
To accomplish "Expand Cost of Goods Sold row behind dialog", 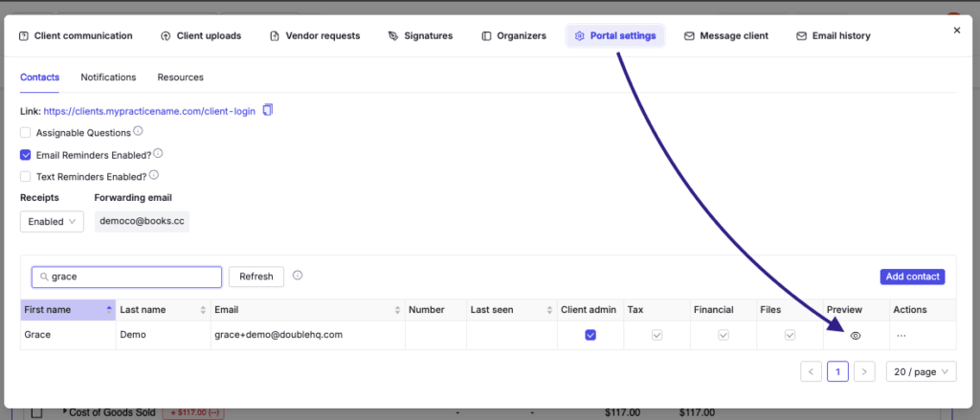I will [65, 412].
